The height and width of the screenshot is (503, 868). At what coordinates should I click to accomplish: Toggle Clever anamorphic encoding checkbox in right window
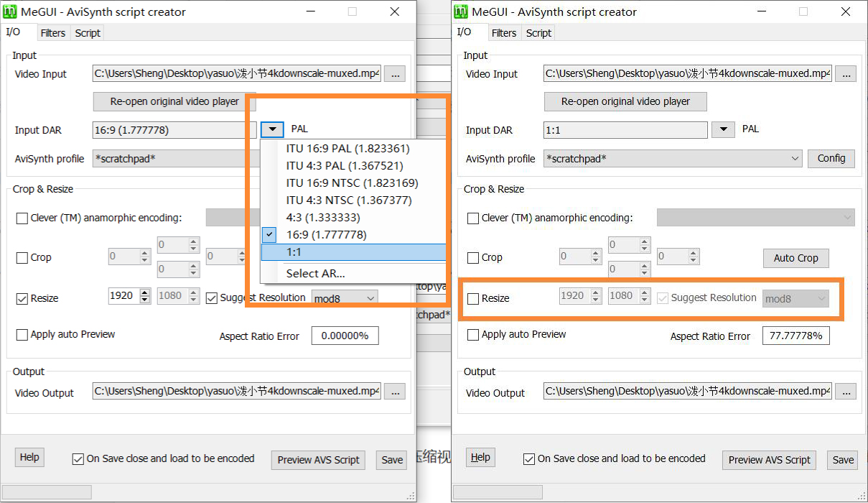(473, 218)
